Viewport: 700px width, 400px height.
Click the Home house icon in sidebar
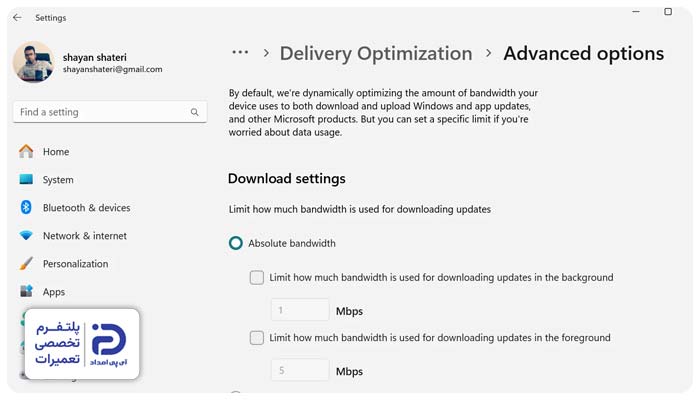[26, 151]
